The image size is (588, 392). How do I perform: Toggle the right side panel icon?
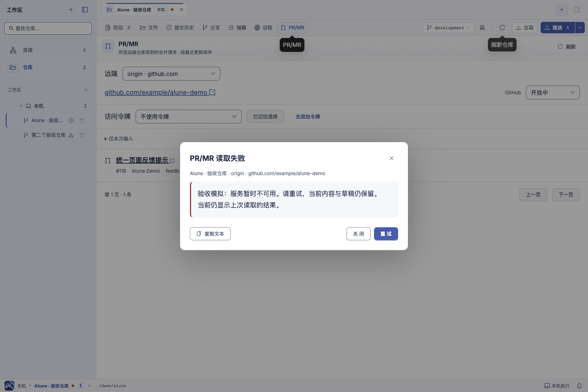(577, 10)
